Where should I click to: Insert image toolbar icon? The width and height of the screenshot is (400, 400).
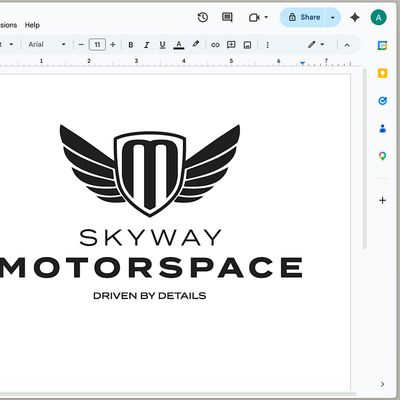247,45
